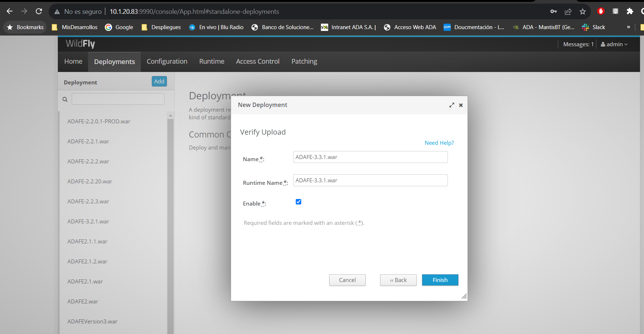Image resolution: width=644 pixels, height=334 pixels.
Task: Switch to the Configuration tab
Action: [167, 61]
